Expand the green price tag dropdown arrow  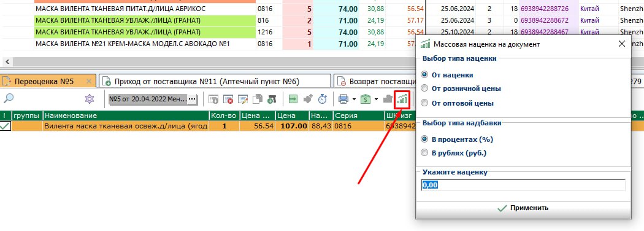(376, 100)
